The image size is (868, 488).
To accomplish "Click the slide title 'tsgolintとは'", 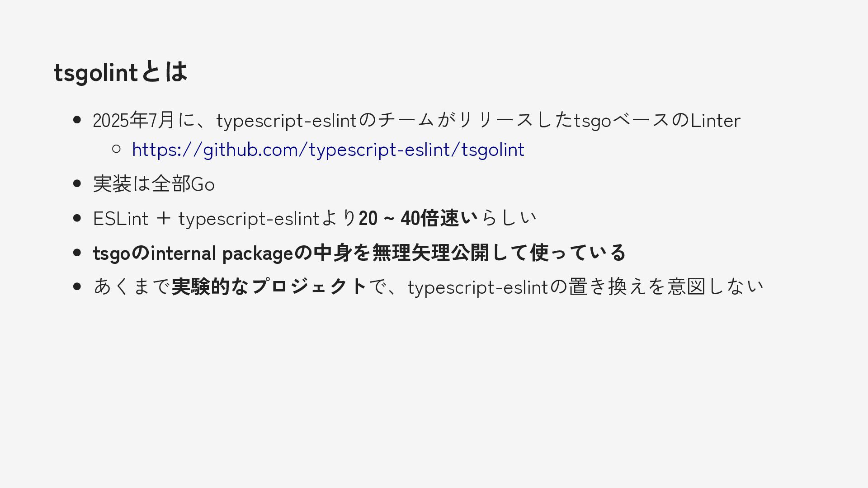I will pos(120,72).
